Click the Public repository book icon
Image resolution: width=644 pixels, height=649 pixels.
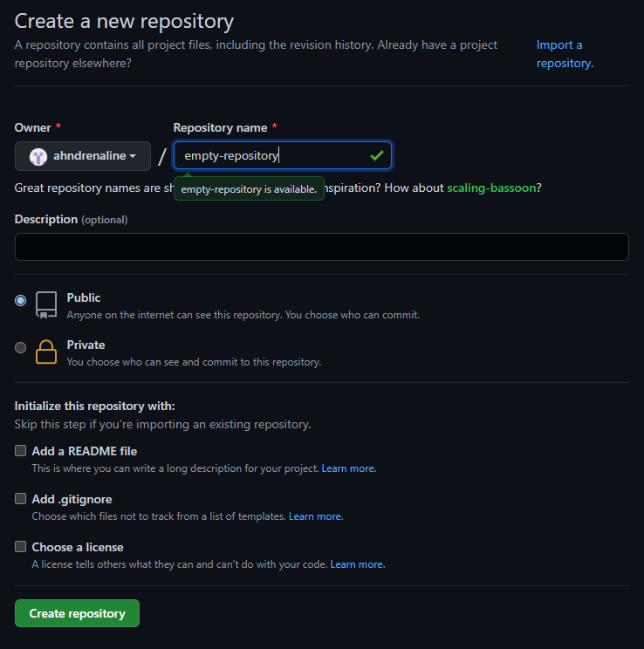pos(46,305)
